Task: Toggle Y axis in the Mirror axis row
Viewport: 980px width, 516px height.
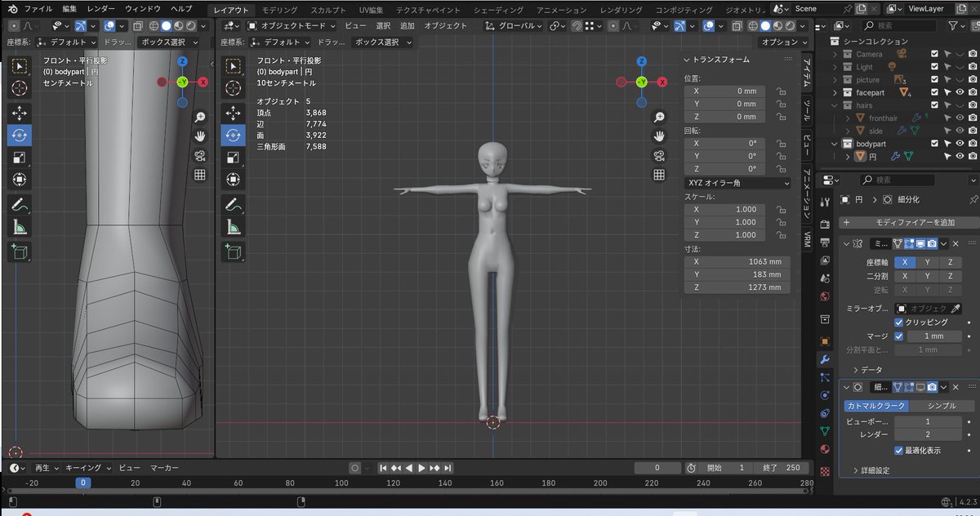Action: coord(927,263)
